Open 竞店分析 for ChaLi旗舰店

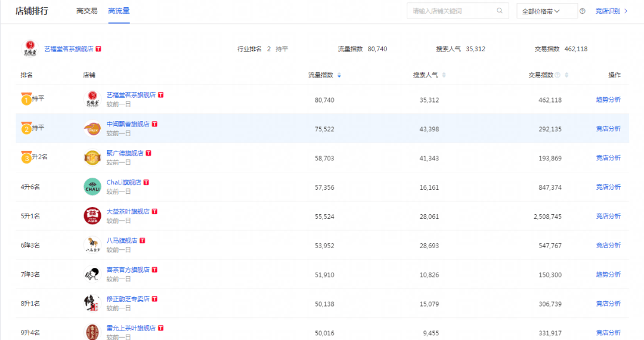608,187
